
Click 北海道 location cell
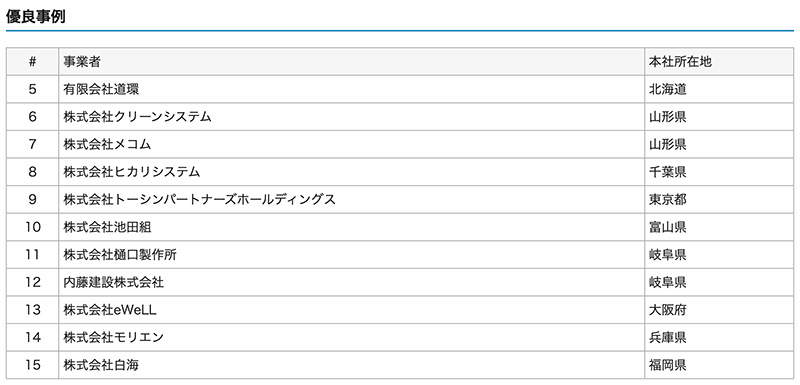667,90
